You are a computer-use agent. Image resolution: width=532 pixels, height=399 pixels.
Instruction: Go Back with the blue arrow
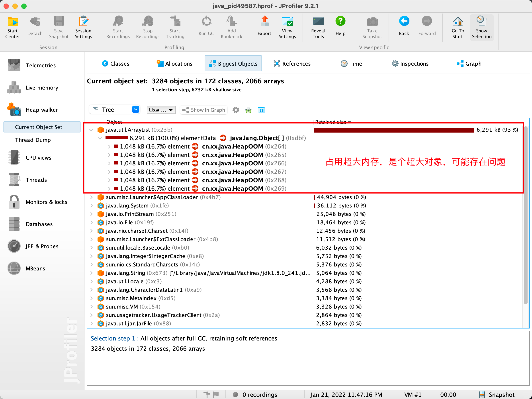coord(404,21)
